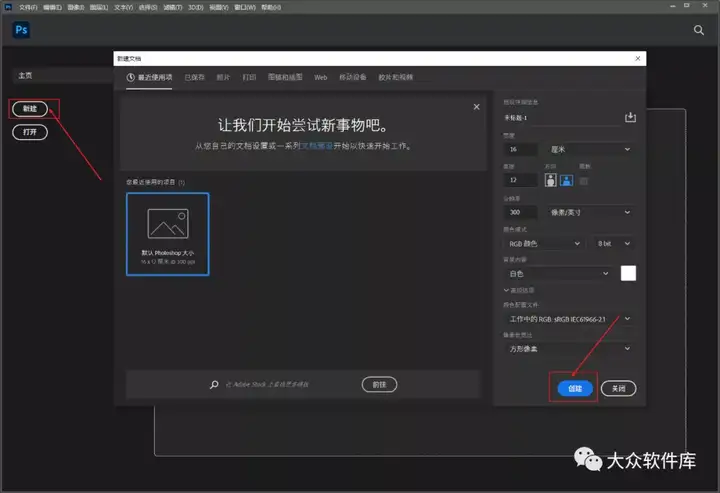720x493 pixels.
Task: Switch to the Web tab
Action: click(321, 77)
